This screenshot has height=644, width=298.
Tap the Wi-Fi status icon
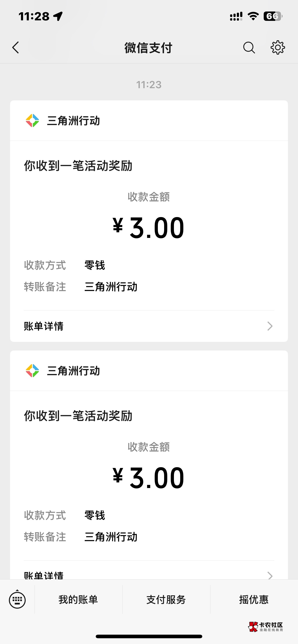click(253, 17)
